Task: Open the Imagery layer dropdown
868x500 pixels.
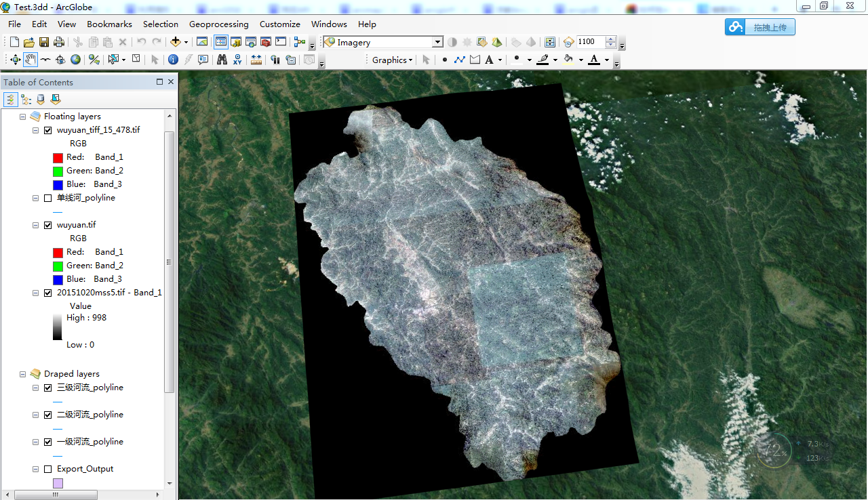Action: [437, 42]
